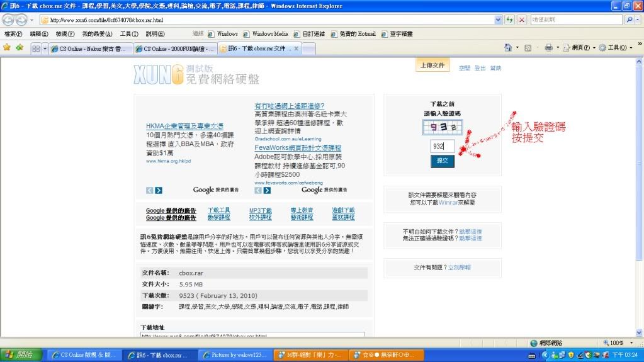Click the captcha code input field
Screen dimensions: 644x362
pos(442,146)
